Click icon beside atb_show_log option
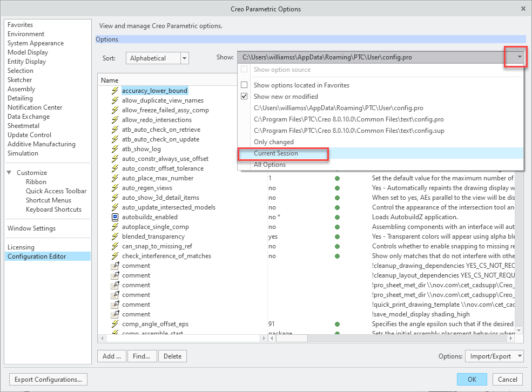 point(115,149)
